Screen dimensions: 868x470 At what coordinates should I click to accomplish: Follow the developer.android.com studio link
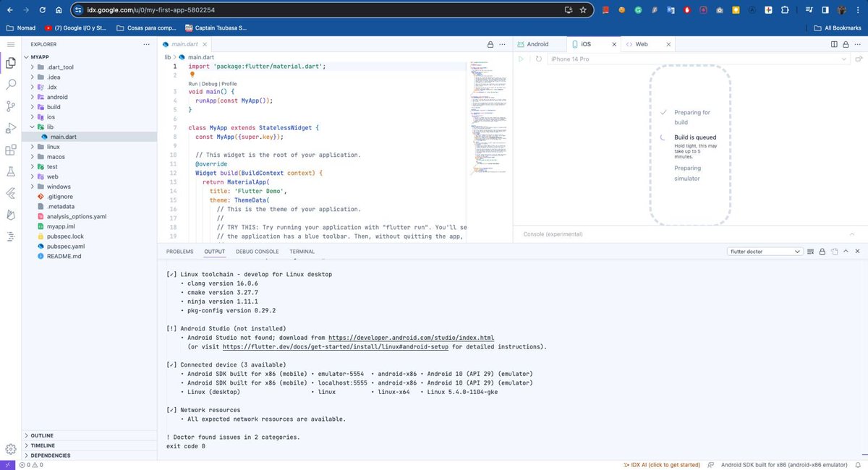tap(411, 338)
